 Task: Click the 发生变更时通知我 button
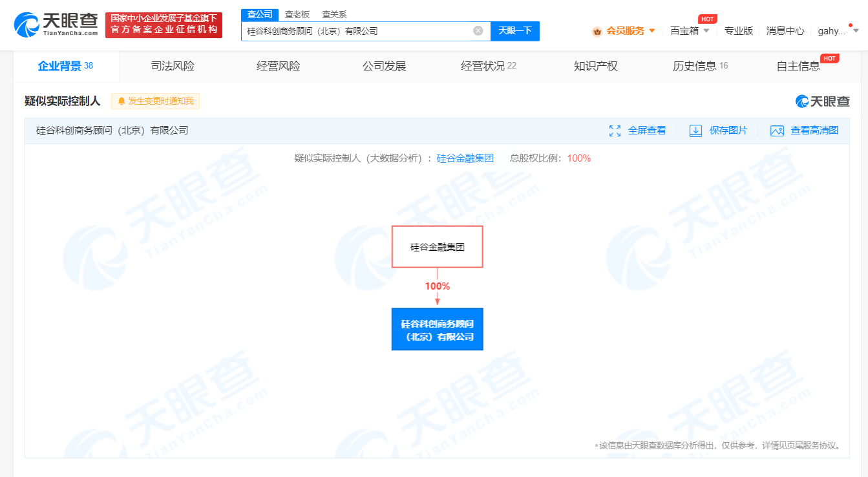[x=155, y=101]
